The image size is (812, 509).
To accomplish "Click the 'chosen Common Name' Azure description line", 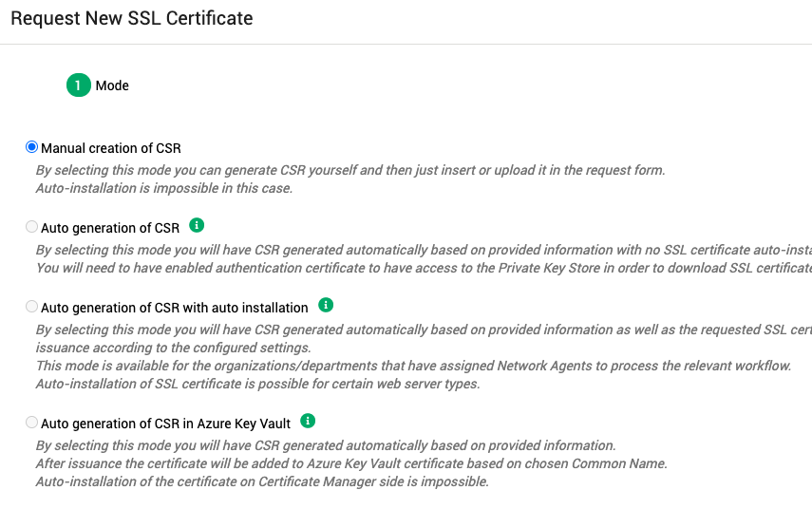I will 351,463.
